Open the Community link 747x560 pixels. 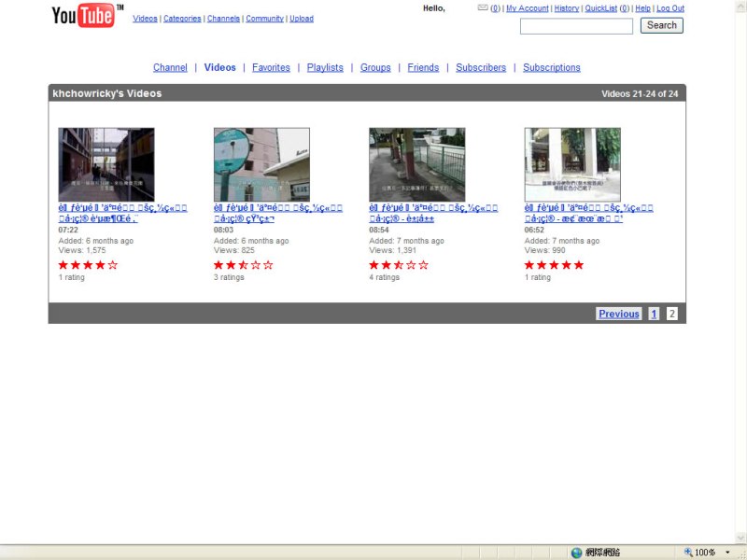264,19
